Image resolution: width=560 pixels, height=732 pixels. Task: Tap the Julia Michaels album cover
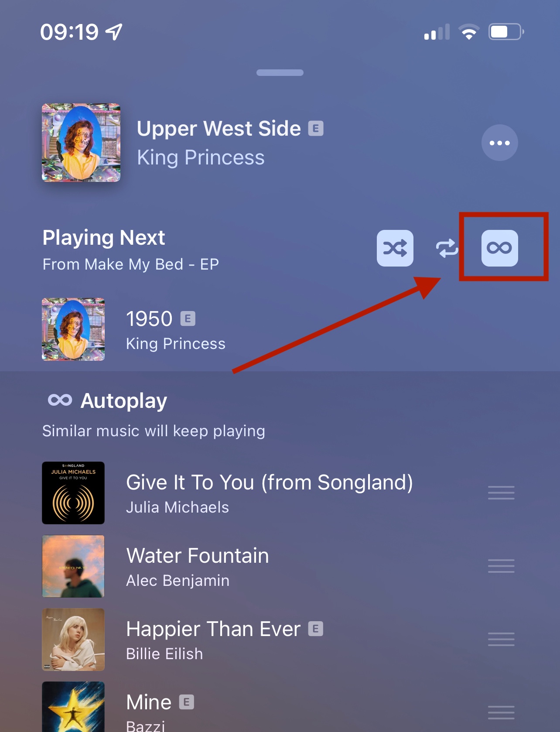point(73,493)
